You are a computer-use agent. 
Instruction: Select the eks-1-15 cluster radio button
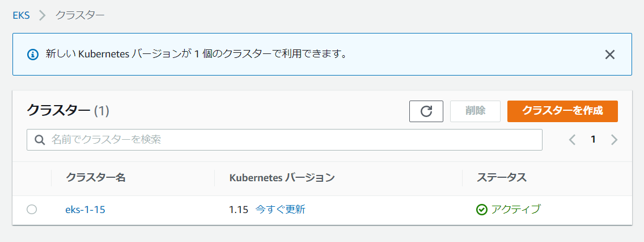pyautogui.click(x=32, y=210)
